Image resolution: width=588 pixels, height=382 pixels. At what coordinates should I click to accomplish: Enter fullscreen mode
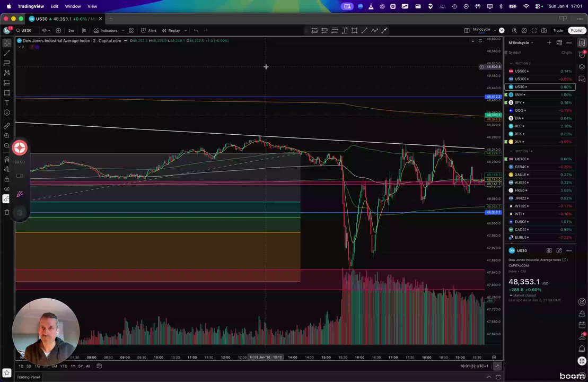click(x=534, y=30)
